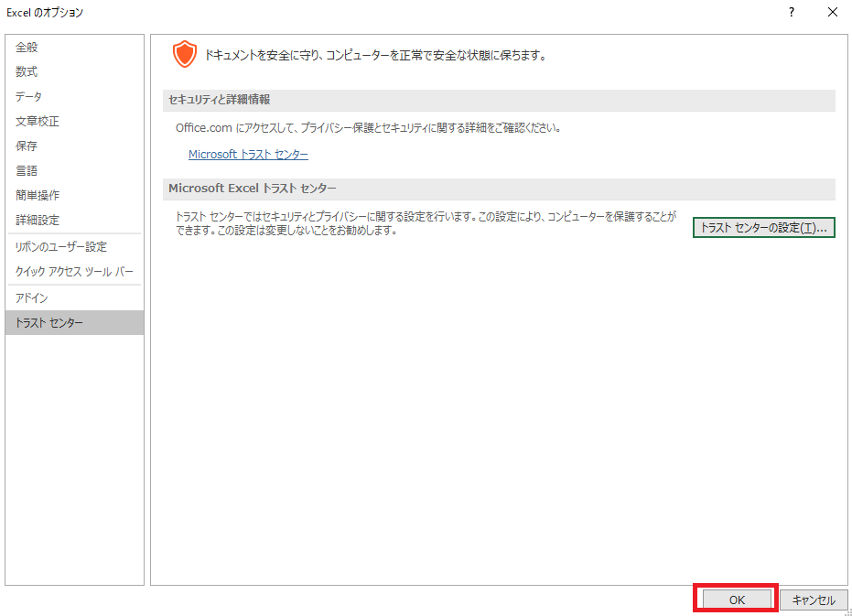Follow the Microsoft トラスト センター link

coord(248,155)
